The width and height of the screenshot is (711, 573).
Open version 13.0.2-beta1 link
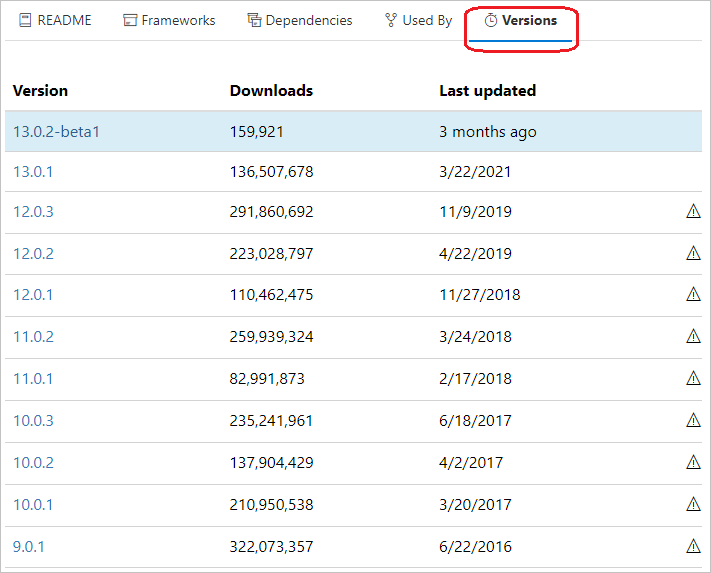pyautogui.click(x=56, y=131)
